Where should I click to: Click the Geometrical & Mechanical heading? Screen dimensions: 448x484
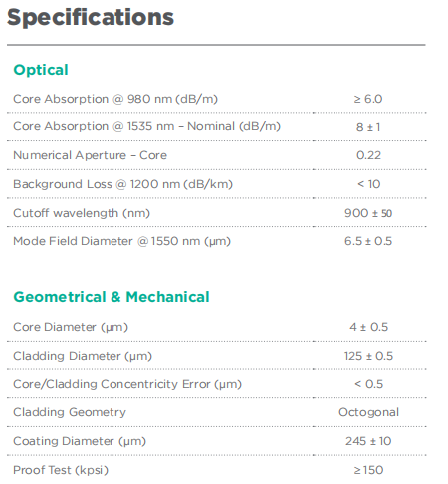tap(112, 297)
